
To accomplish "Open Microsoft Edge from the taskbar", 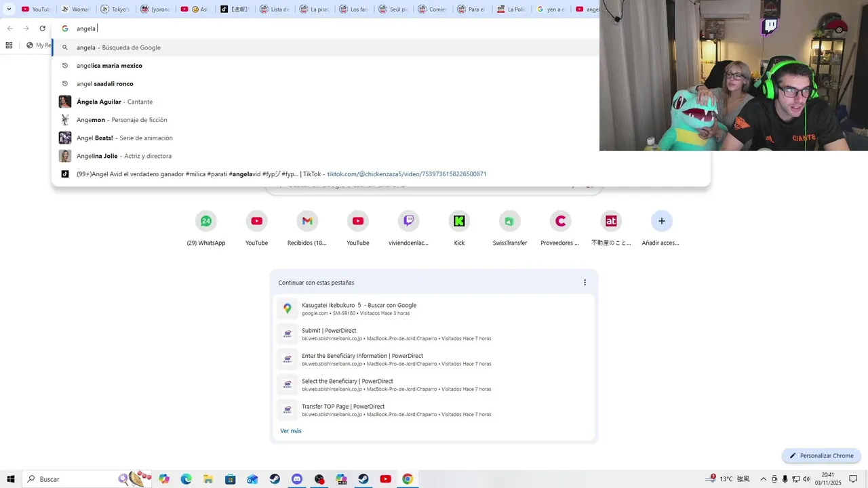I will (x=186, y=479).
